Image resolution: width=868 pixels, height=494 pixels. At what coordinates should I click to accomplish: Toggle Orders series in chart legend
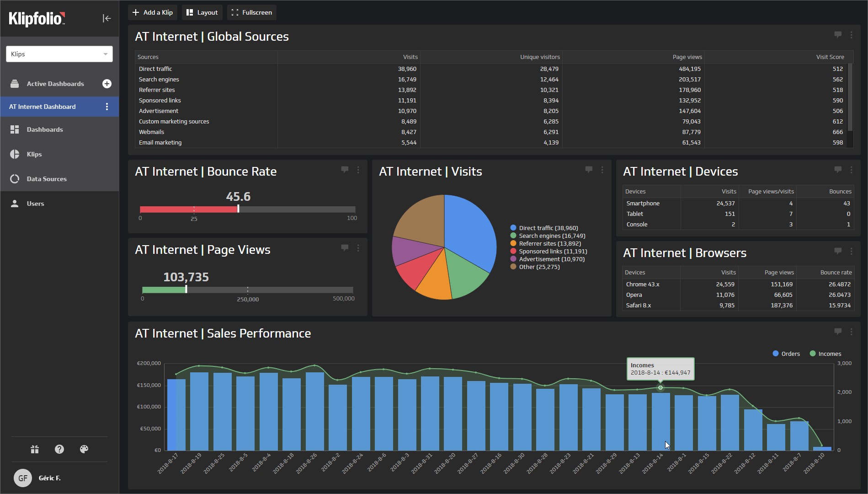pyautogui.click(x=786, y=354)
